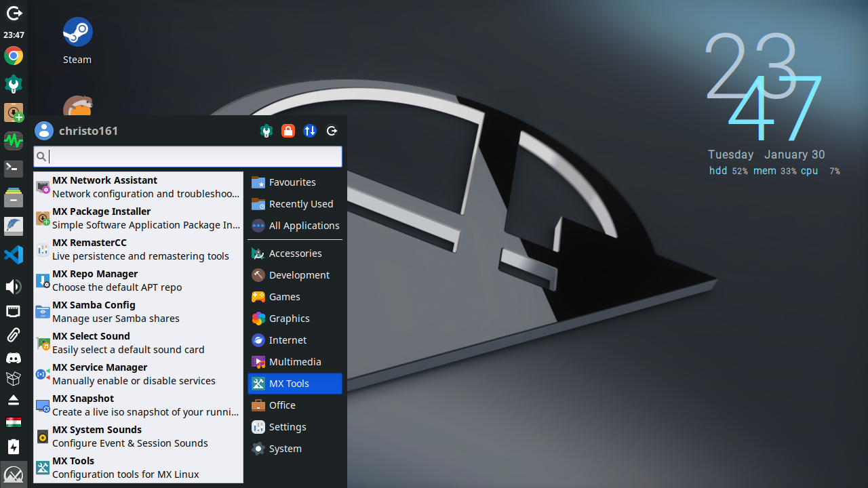
Task: Focus the menu search input field
Action: [x=188, y=157]
